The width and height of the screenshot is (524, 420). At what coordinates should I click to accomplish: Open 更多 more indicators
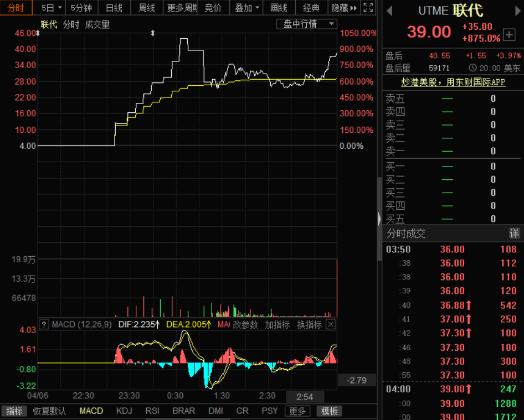[297, 411]
